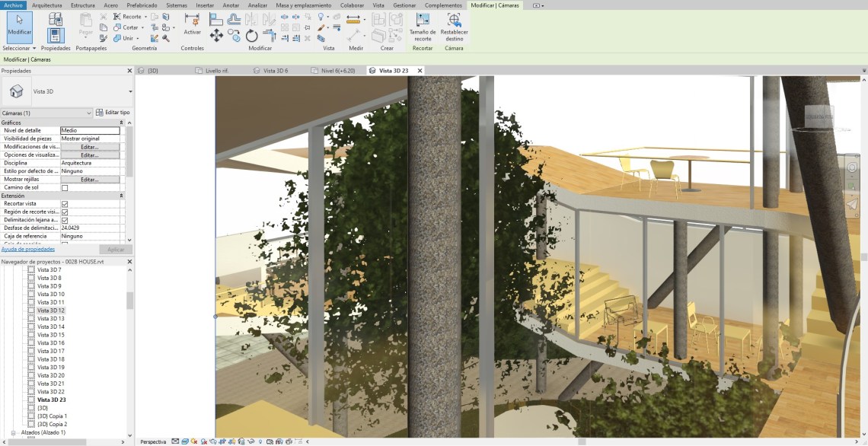The width and height of the screenshot is (868, 446).
Task: Uncheck the Recortar vista checkbox
Action: tap(65, 204)
